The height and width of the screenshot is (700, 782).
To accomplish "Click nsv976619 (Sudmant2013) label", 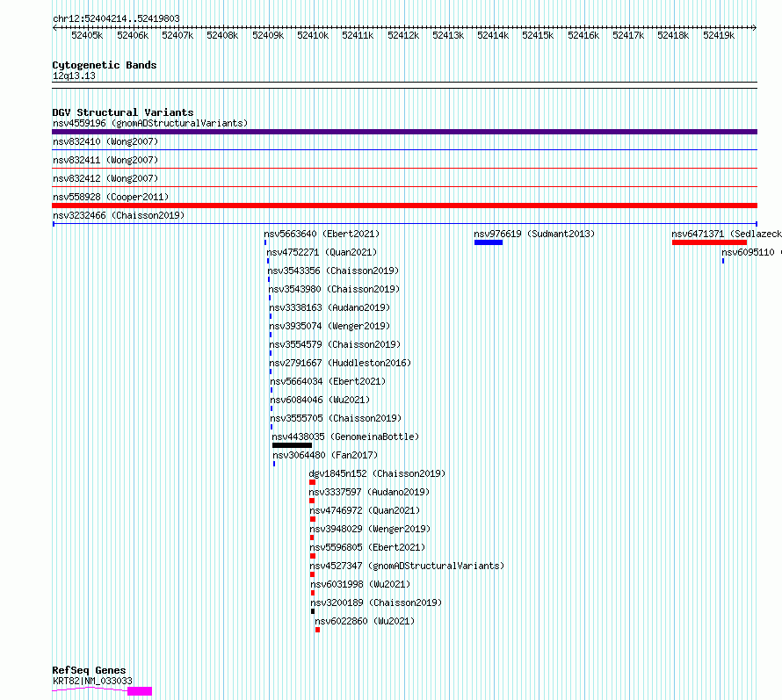I will [534, 234].
